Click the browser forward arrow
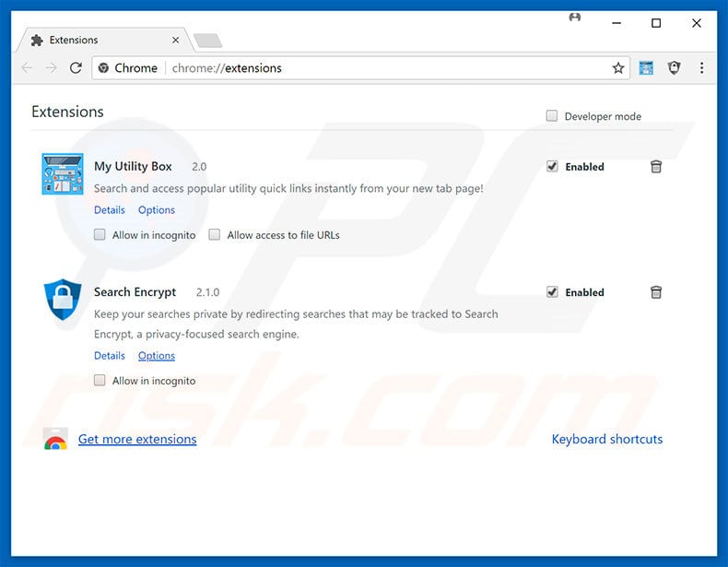This screenshot has width=728, height=567. tap(51, 68)
